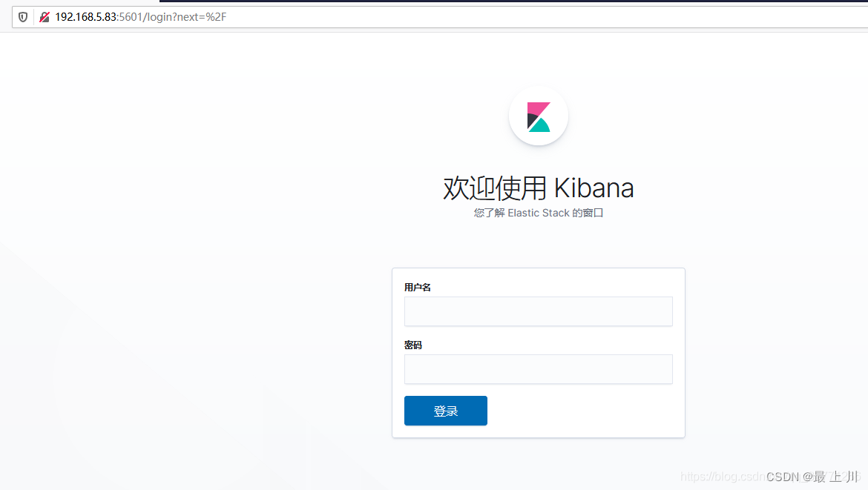Click the Kibana logo

pos(538,116)
